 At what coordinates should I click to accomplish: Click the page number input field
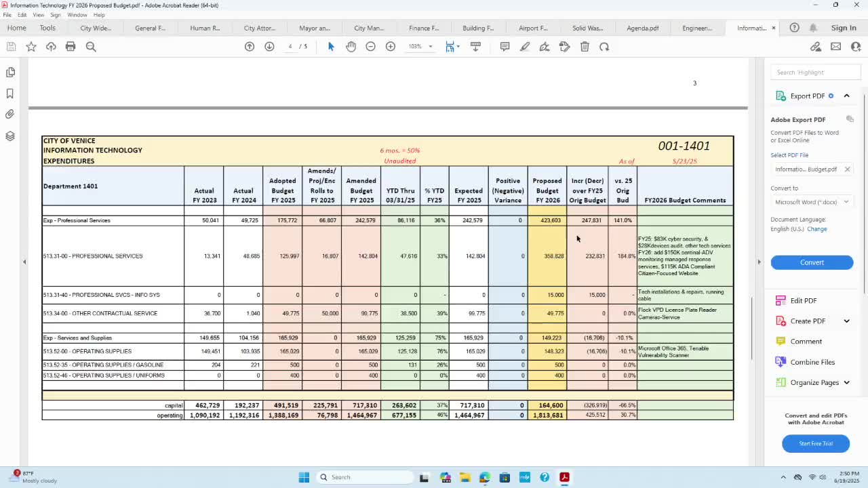pyautogui.click(x=290, y=46)
